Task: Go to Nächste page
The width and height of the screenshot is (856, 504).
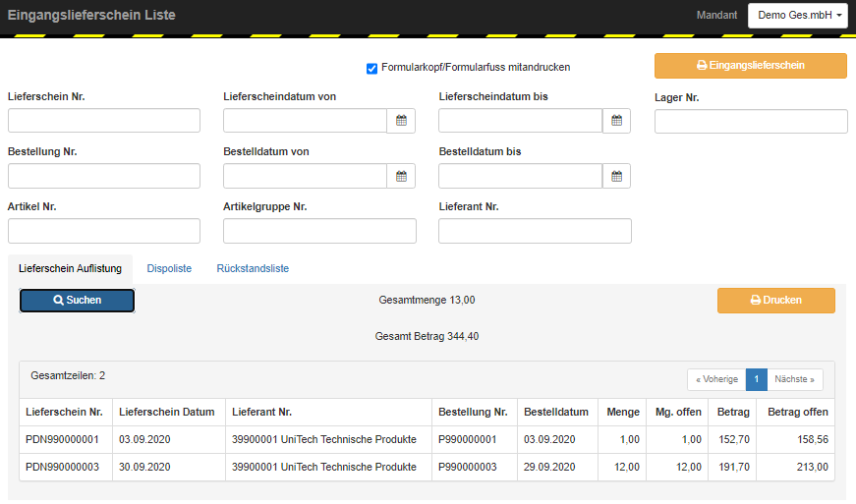Action: pyautogui.click(x=794, y=379)
